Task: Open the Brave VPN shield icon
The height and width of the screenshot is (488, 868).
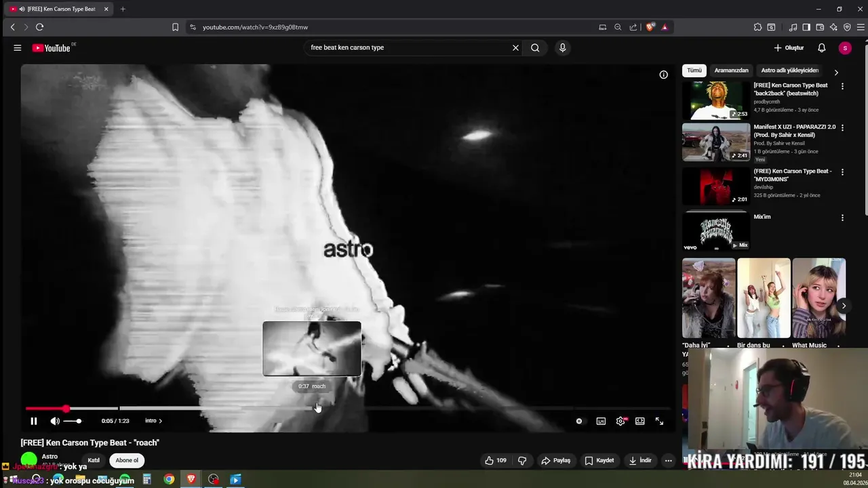Action: pyautogui.click(x=847, y=27)
